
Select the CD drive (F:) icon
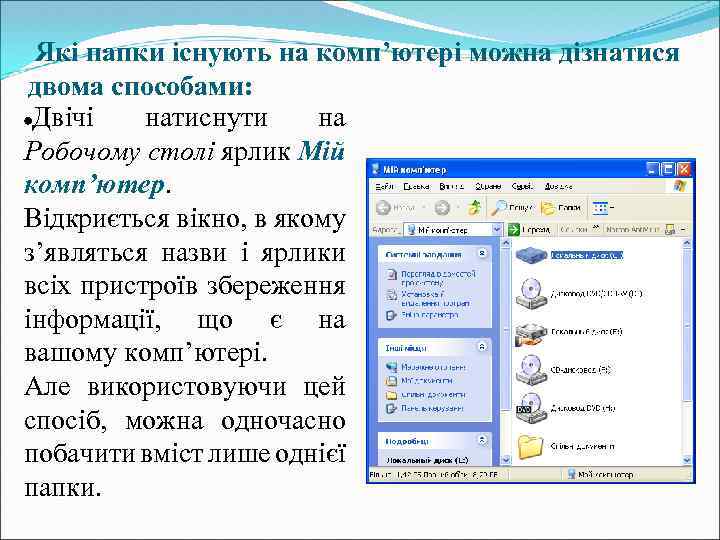[x=530, y=370]
